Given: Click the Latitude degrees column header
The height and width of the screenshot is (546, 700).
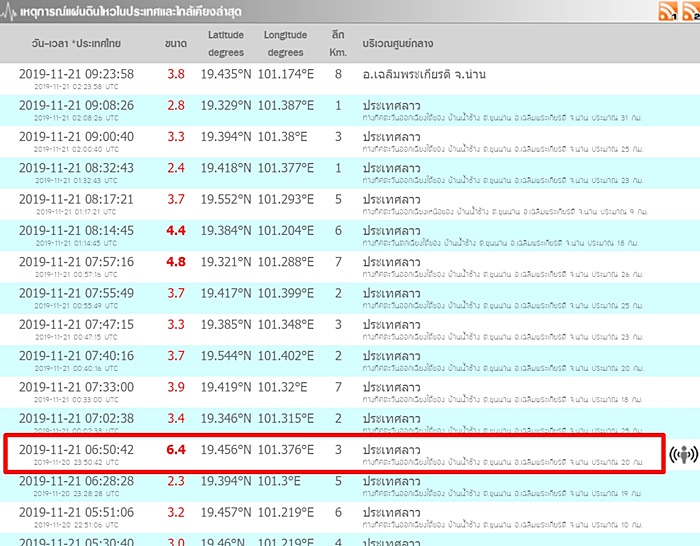Looking at the screenshot, I should [x=226, y=43].
